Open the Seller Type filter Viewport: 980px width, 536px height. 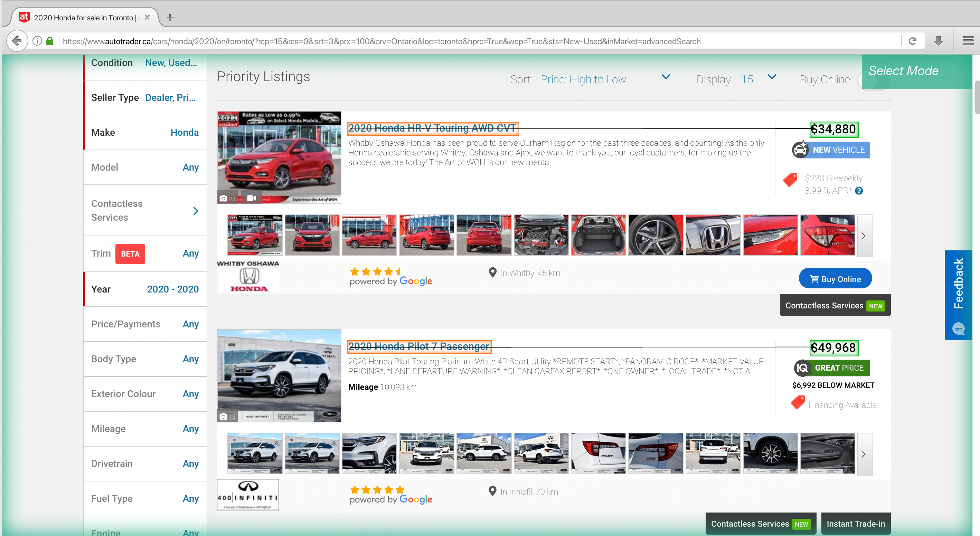pos(145,98)
